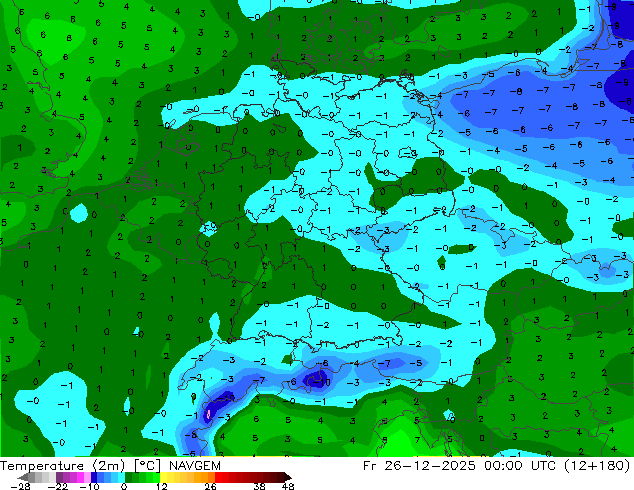Click the dark blue legend swatch near -10

[94, 477]
